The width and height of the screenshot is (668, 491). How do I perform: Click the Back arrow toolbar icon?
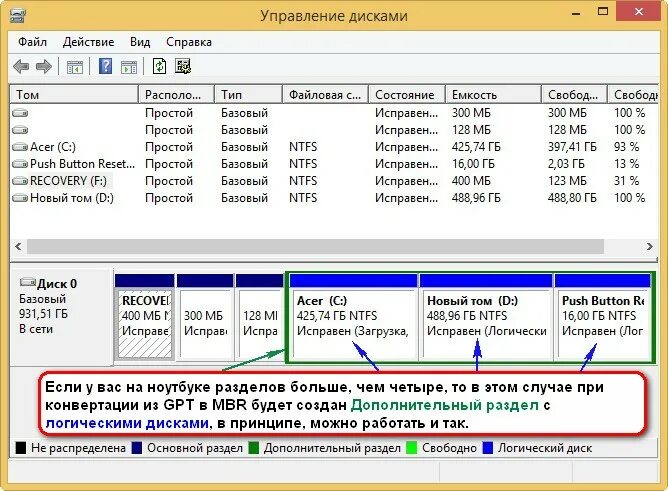pos(21,66)
